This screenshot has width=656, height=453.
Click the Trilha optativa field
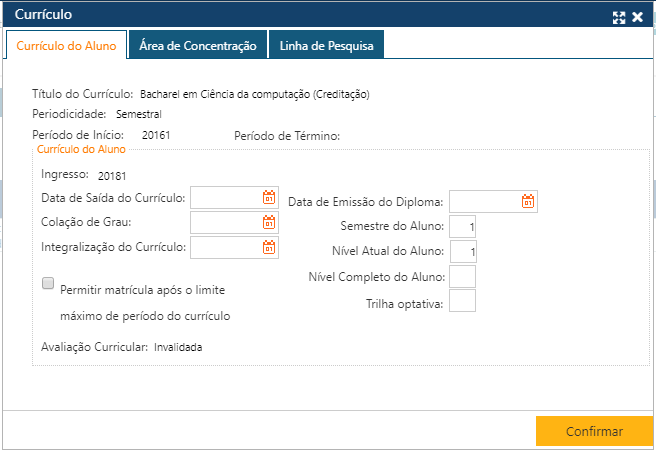pos(463,301)
